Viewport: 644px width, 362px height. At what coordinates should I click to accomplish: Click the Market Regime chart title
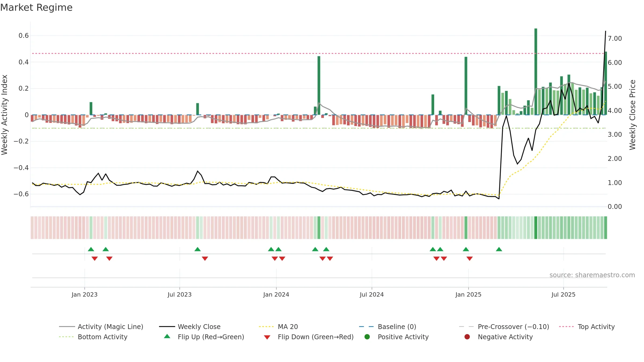tap(36, 8)
